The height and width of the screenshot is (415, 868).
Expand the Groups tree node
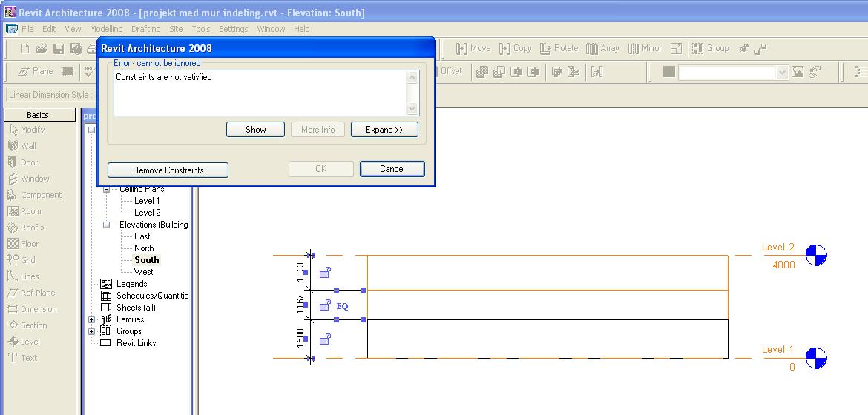coord(91,331)
